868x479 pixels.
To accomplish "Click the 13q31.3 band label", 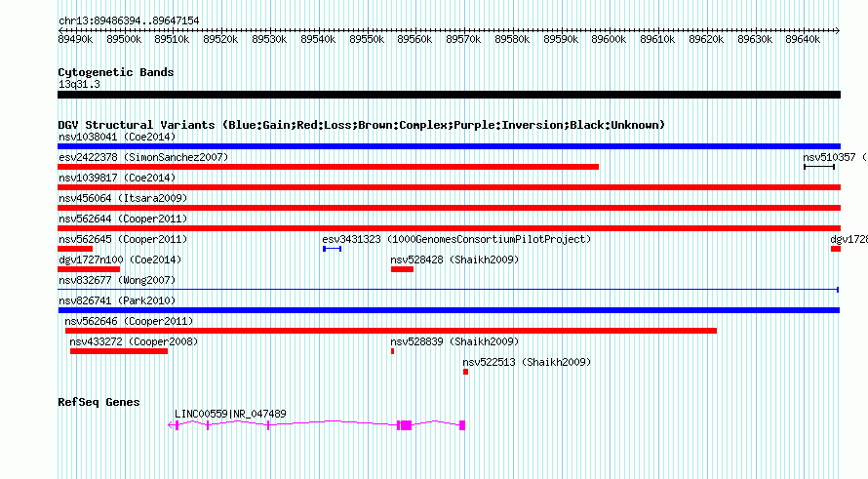I will coord(79,84).
